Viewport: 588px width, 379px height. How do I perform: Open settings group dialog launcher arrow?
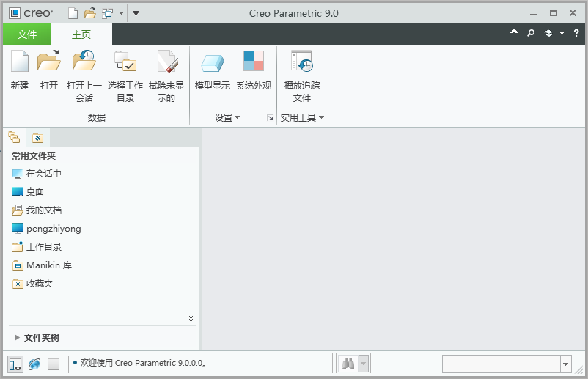(x=270, y=118)
